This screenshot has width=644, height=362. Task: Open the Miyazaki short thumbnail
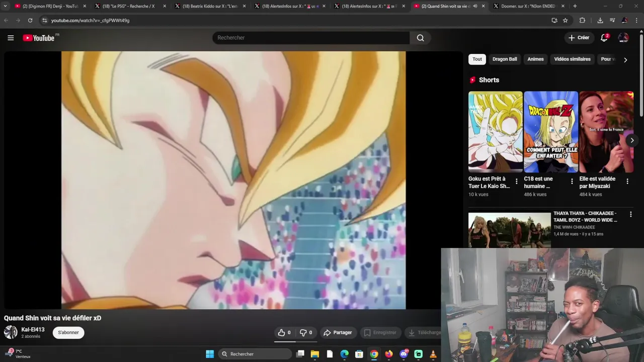606,132
